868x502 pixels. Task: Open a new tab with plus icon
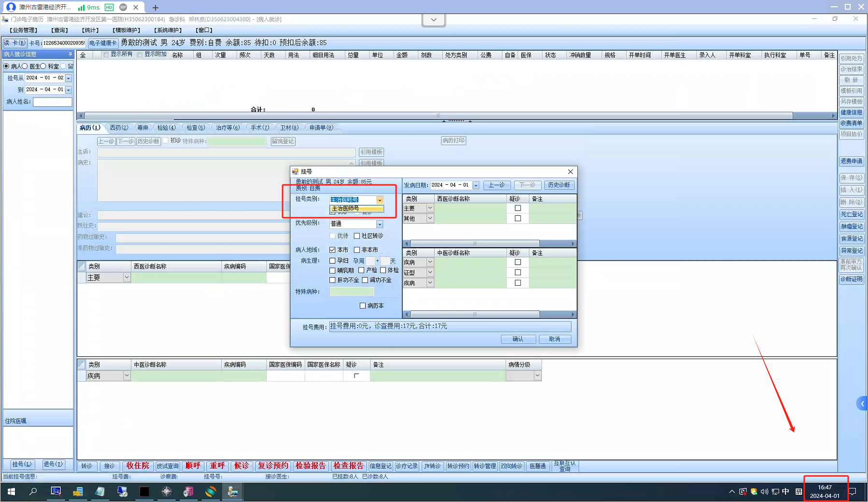pyautogui.click(x=155, y=8)
